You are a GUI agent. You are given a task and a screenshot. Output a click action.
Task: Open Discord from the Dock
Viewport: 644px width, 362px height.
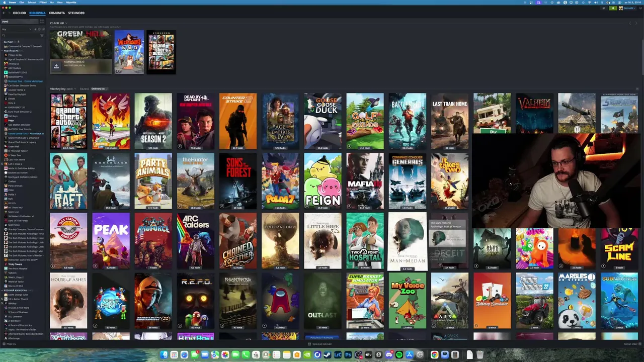pos(388,355)
